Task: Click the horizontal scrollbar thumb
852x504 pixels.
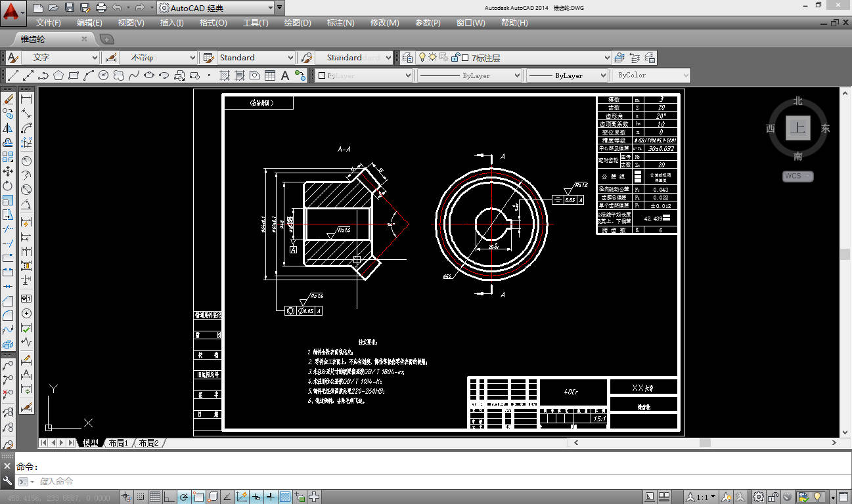Action: (x=705, y=443)
